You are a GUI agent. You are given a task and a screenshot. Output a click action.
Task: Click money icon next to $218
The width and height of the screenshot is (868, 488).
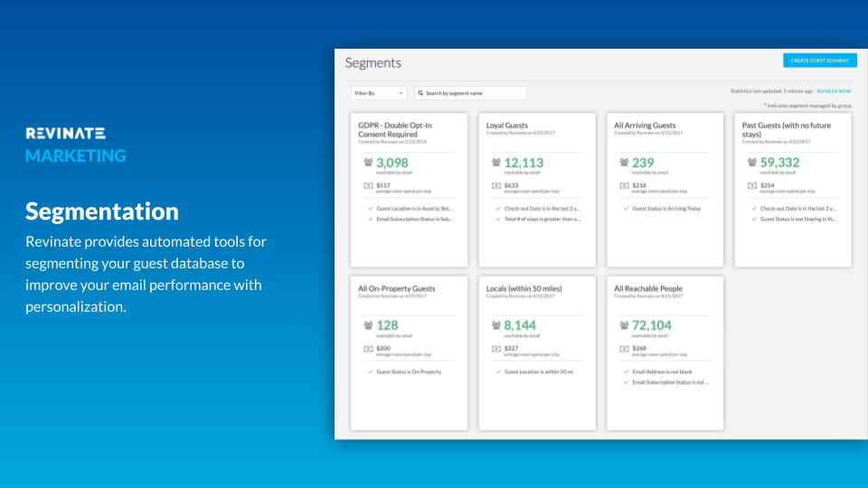coord(624,186)
